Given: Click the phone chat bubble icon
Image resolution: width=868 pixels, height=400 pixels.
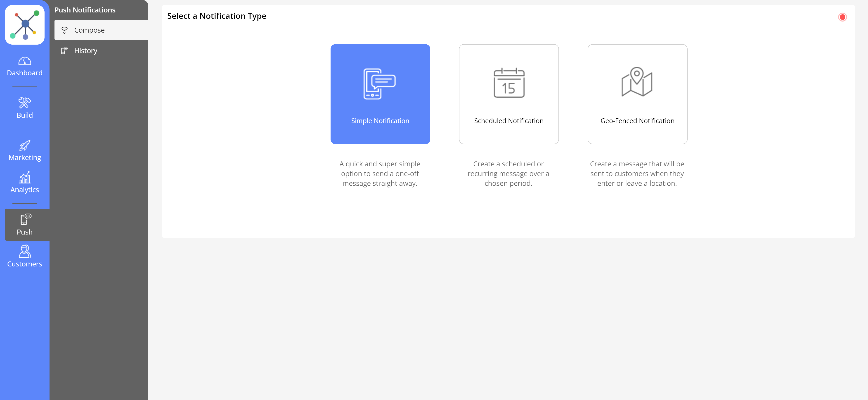Looking at the screenshot, I should pos(379,84).
